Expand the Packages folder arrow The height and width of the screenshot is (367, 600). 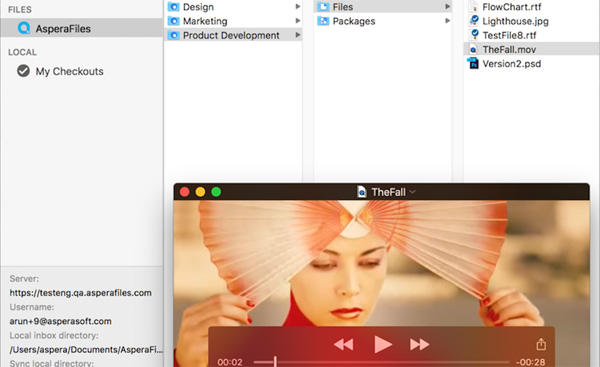point(447,21)
